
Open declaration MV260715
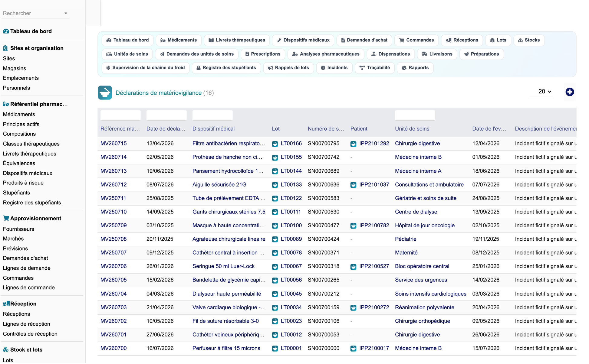point(114,144)
